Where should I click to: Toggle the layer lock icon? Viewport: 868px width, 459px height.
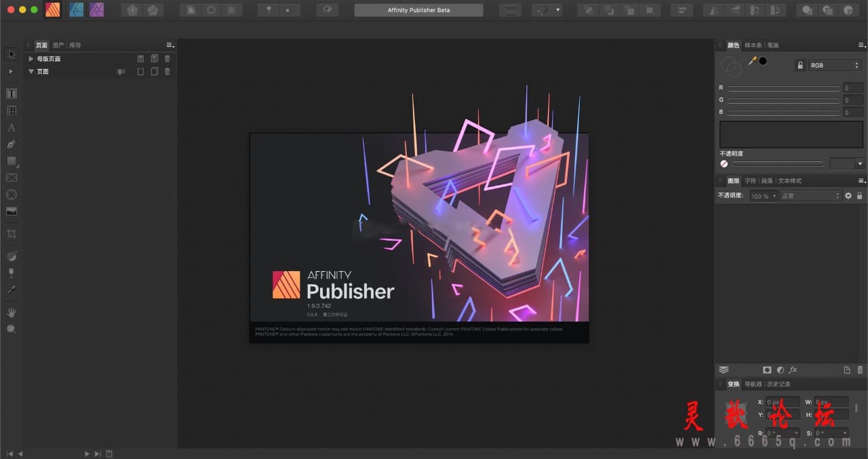pos(860,195)
